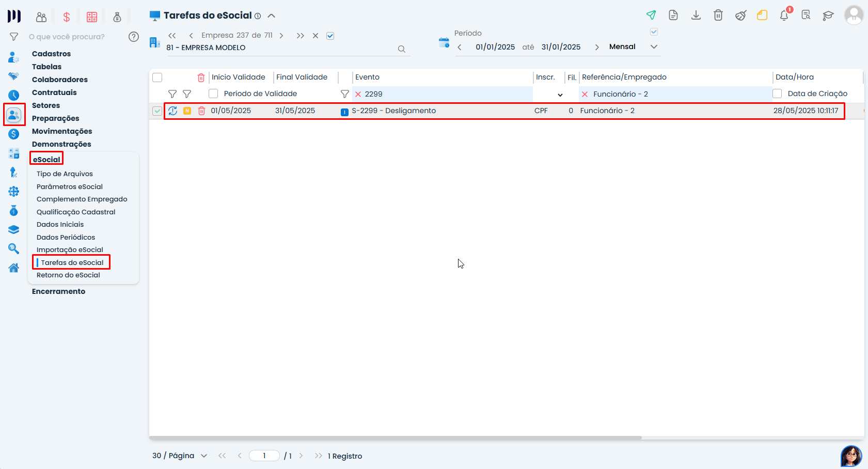Clear the company selection with X
Viewport: 868px width, 469px height.
coord(315,36)
